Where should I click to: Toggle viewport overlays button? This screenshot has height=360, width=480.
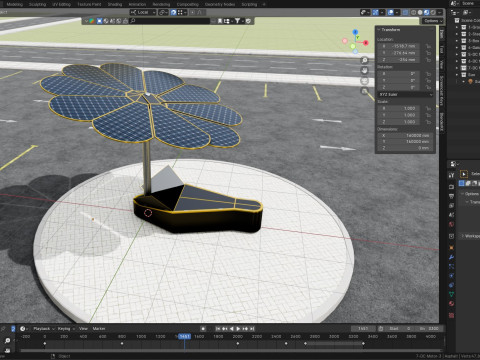(390, 12)
